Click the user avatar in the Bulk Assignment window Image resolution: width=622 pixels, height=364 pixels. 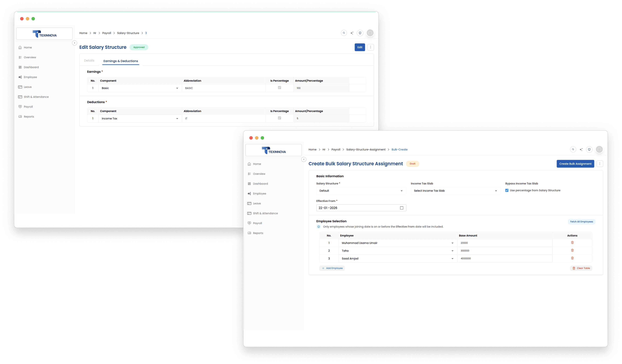599,149
